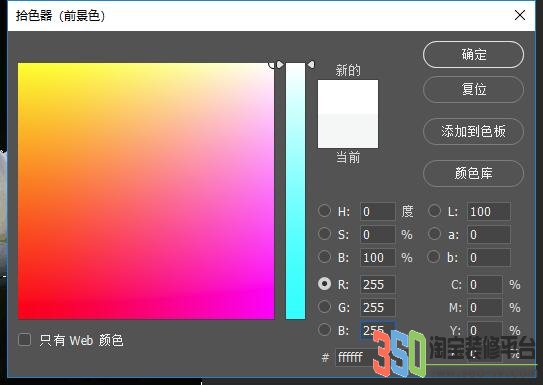The width and height of the screenshot is (543, 385).
Task: Click the H degrees input field
Action: point(377,211)
